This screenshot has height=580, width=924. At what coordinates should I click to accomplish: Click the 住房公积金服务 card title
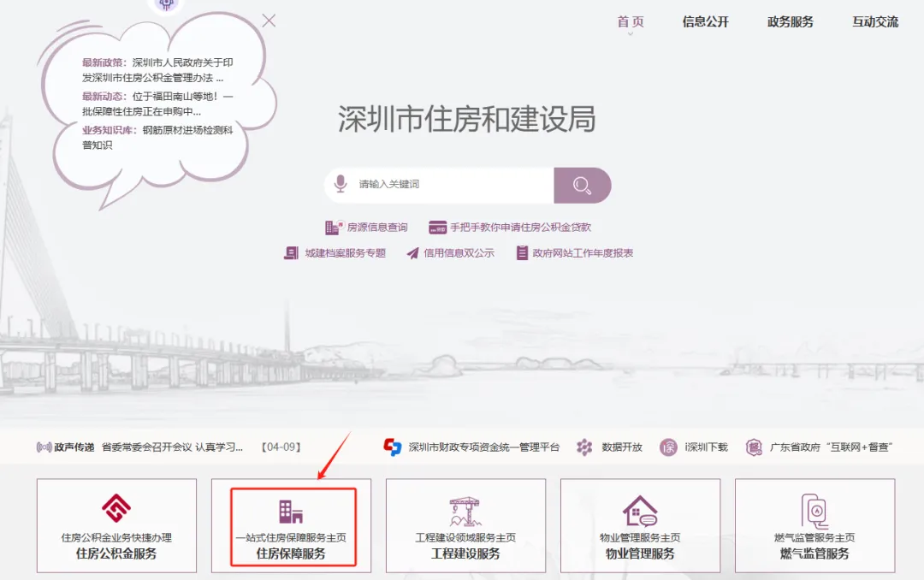[116, 553]
